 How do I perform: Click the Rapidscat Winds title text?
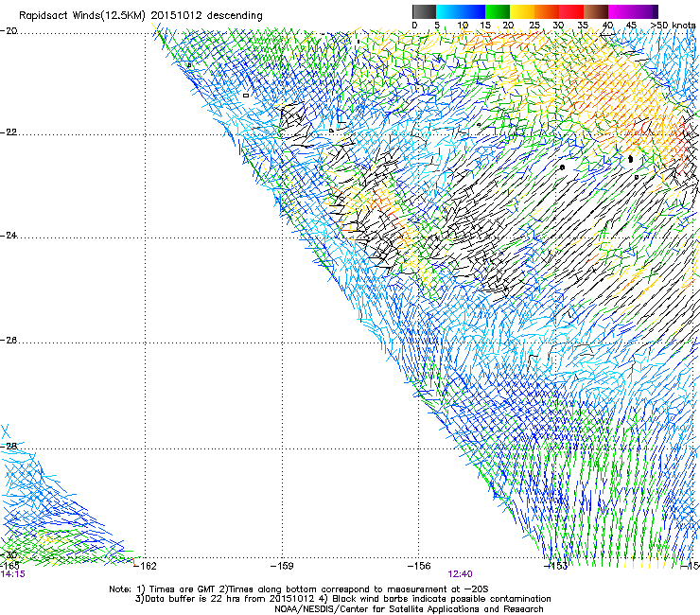pos(141,15)
